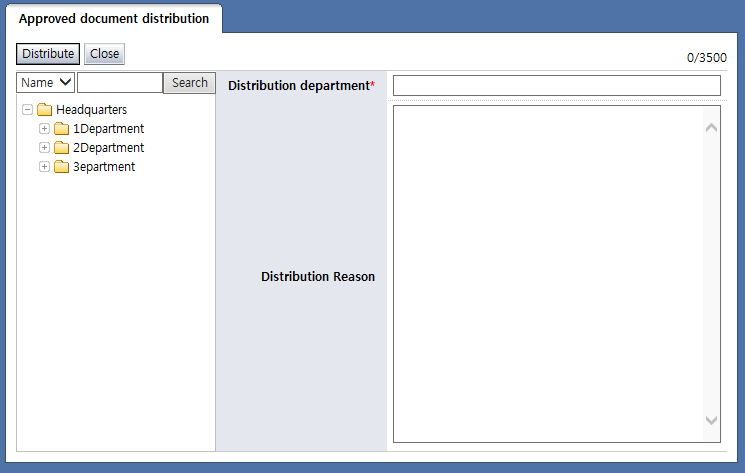Expand the 2Department tree node
745x473 pixels.
[44, 148]
